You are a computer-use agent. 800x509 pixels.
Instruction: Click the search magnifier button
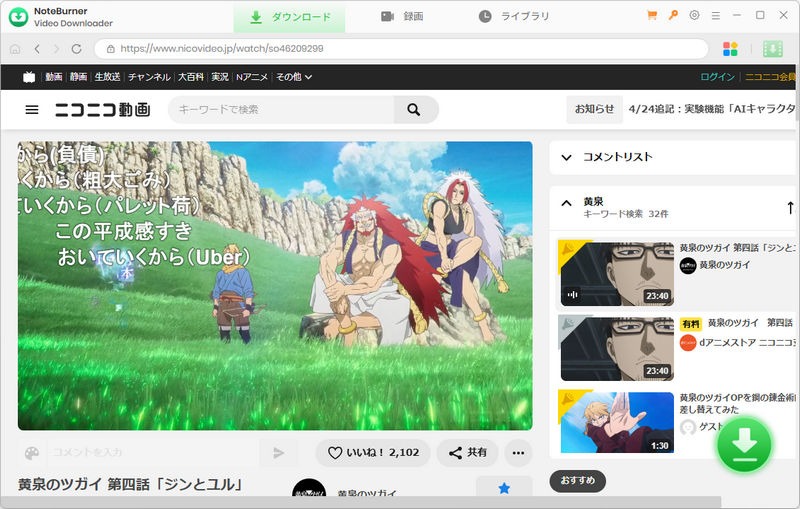pos(414,110)
